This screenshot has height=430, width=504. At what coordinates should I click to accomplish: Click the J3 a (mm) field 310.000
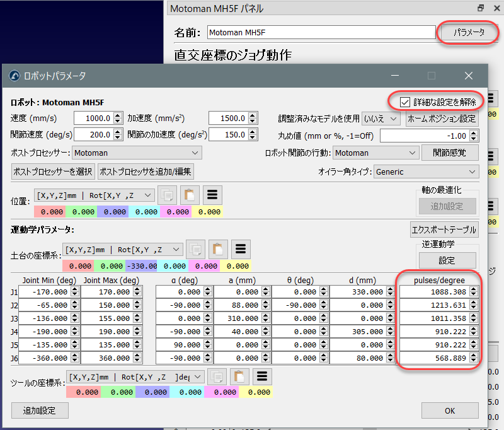coord(242,318)
